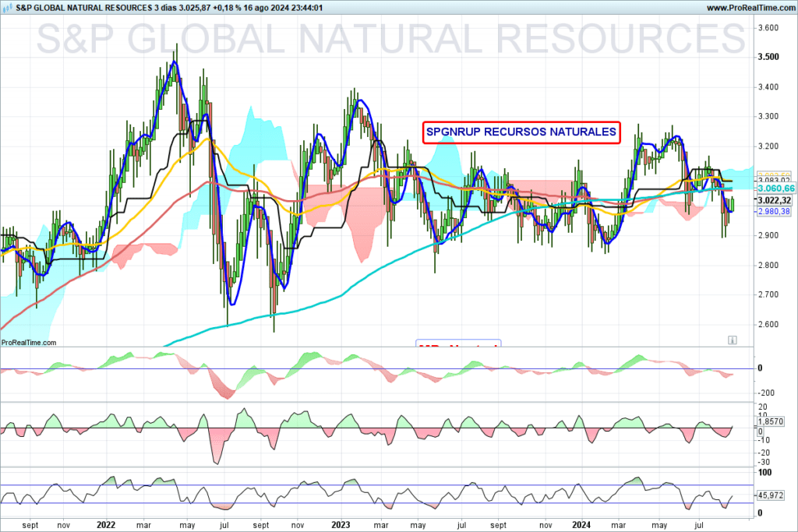This screenshot has width=798, height=532.
Task: Click the -200 label on MACD panel axis
Action: click(766, 393)
